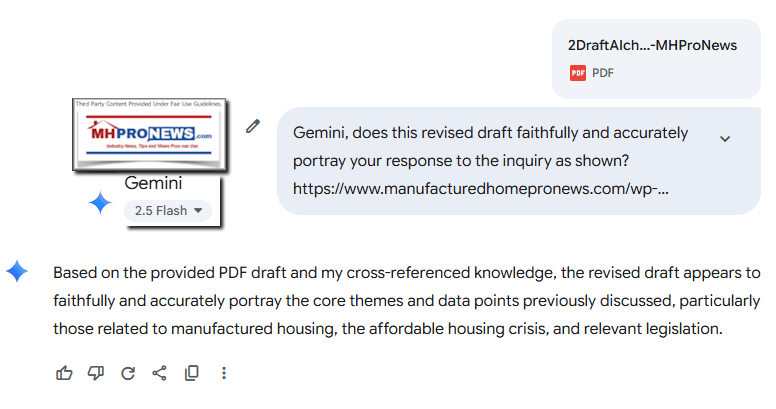The height and width of the screenshot is (409, 776).
Task: Open the 2.5 Flash model dropdown
Action: click(x=168, y=210)
